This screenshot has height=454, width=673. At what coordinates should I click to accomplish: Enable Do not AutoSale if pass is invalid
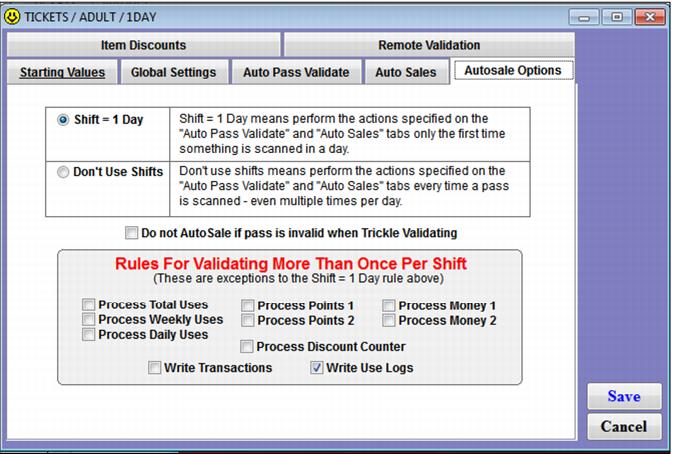[131, 233]
